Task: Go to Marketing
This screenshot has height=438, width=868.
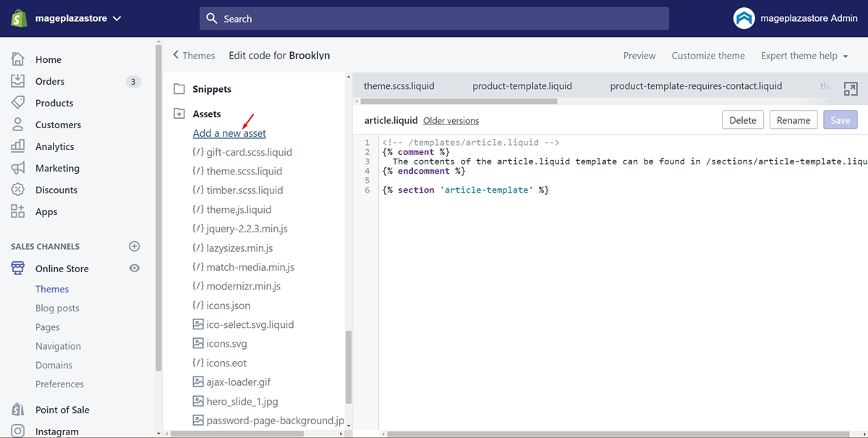Action: (x=57, y=168)
